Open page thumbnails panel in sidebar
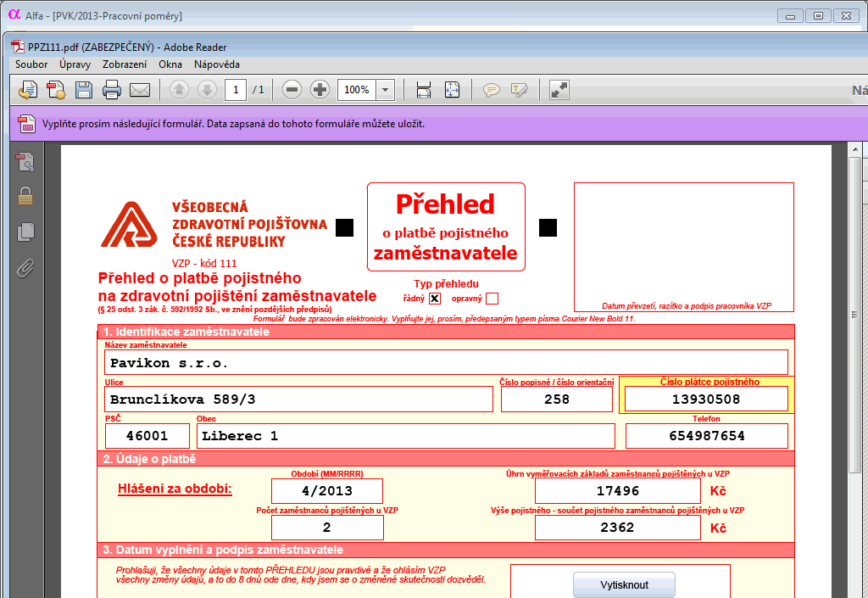This screenshot has width=868, height=598. (x=25, y=162)
